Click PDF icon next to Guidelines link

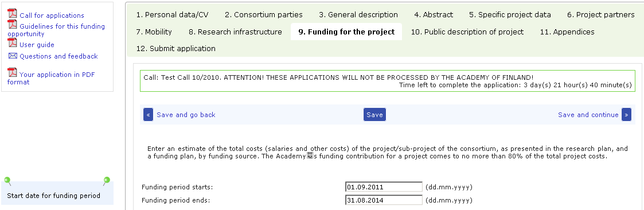click(12, 24)
